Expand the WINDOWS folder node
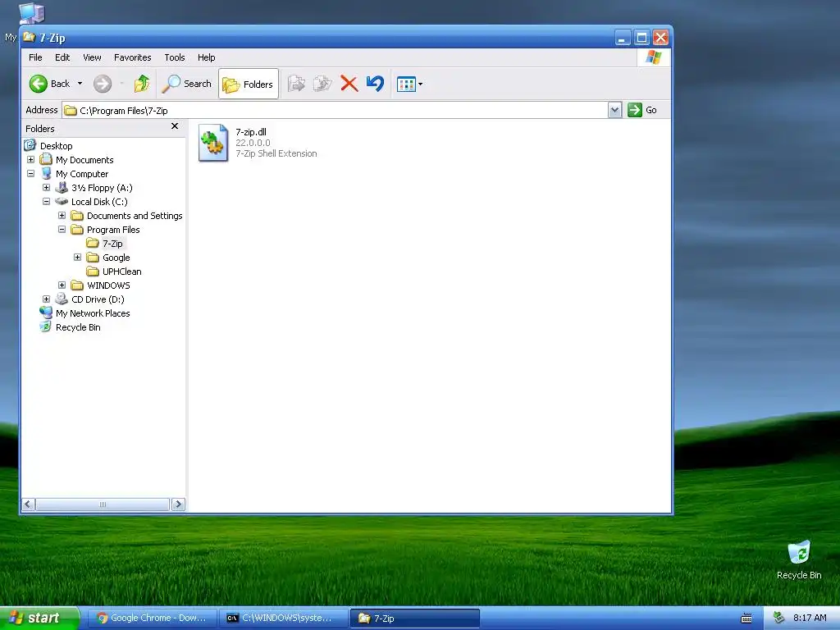 (62, 285)
